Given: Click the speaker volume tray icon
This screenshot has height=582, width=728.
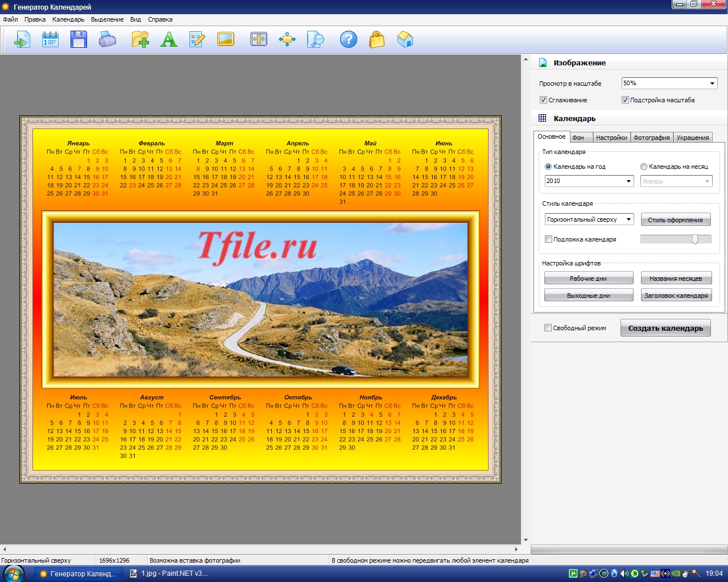Looking at the screenshot, I should (624, 573).
